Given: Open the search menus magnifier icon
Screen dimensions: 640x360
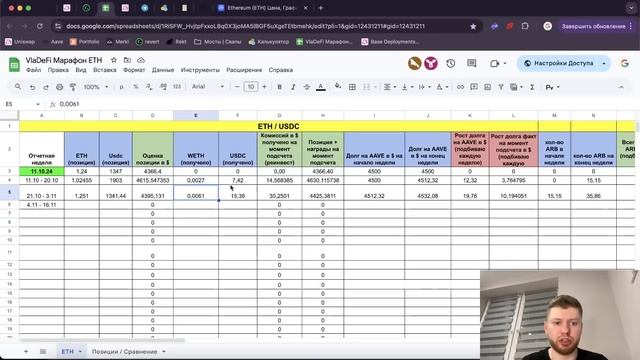Looking at the screenshot, I should [18, 87].
